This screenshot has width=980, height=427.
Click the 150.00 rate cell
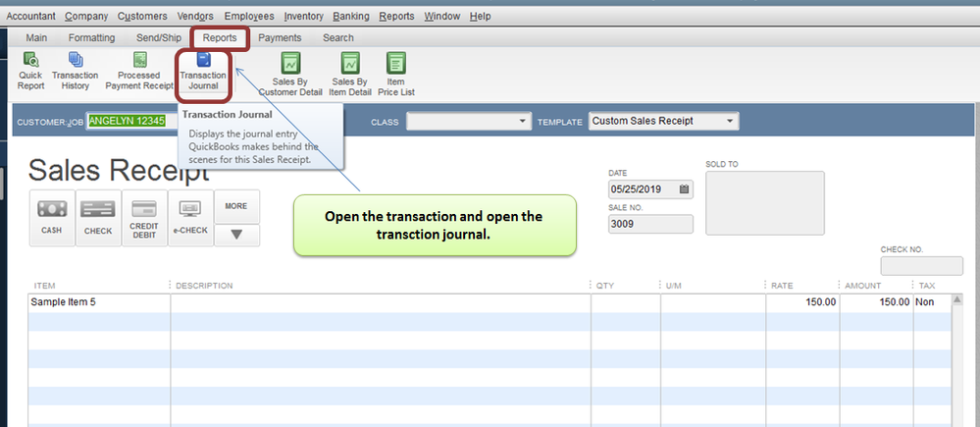click(802, 302)
